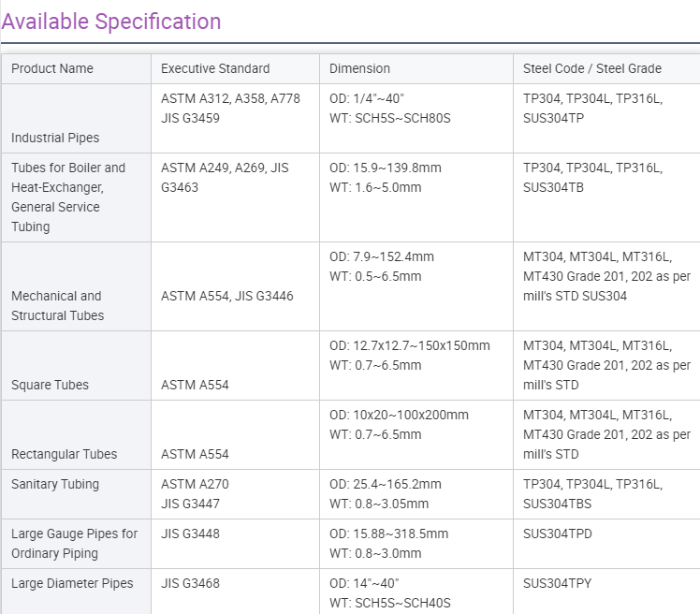This screenshot has width=700, height=614.
Task: Select the Rectangular Tubes product name
Action: pyautogui.click(x=65, y=454)
